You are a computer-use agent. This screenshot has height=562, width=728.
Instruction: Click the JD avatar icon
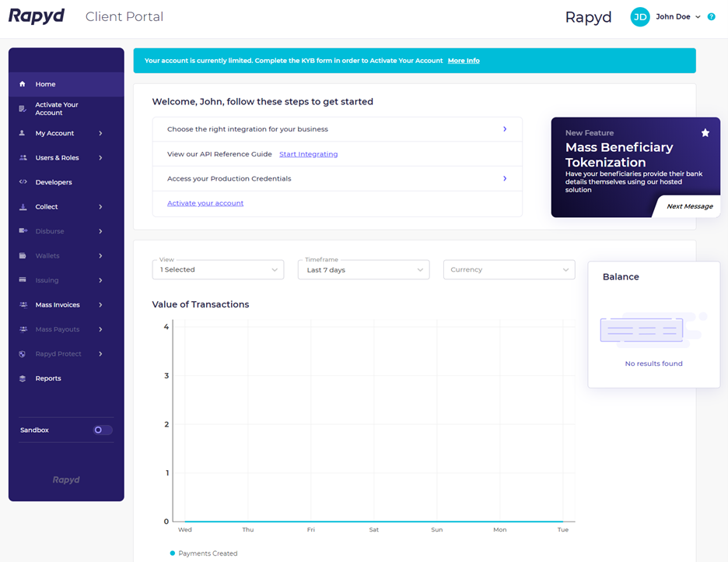click(x=639, y=16)
